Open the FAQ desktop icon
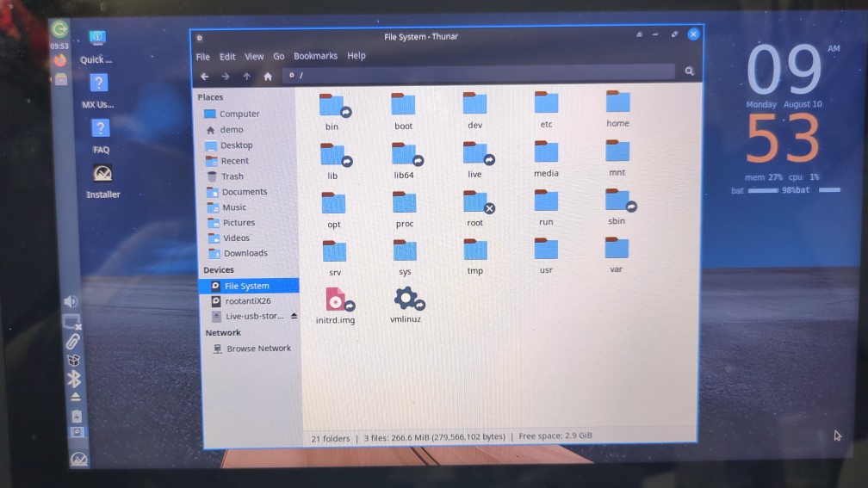 point(100,137)
